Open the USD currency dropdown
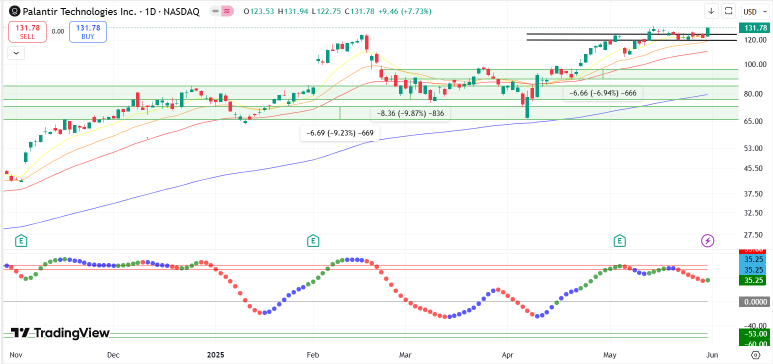Screen dimensions: 773x364 [x=754, y=11]
